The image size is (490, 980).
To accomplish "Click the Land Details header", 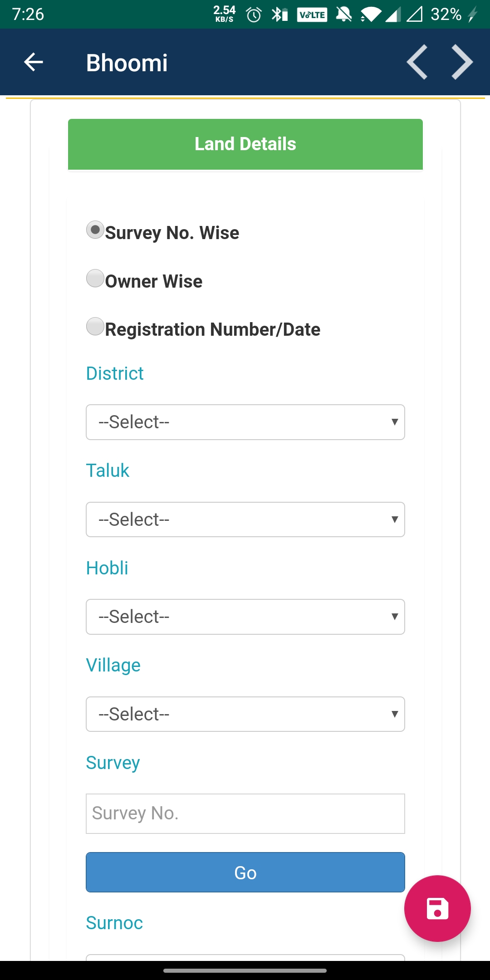I will tap(245, 144).
